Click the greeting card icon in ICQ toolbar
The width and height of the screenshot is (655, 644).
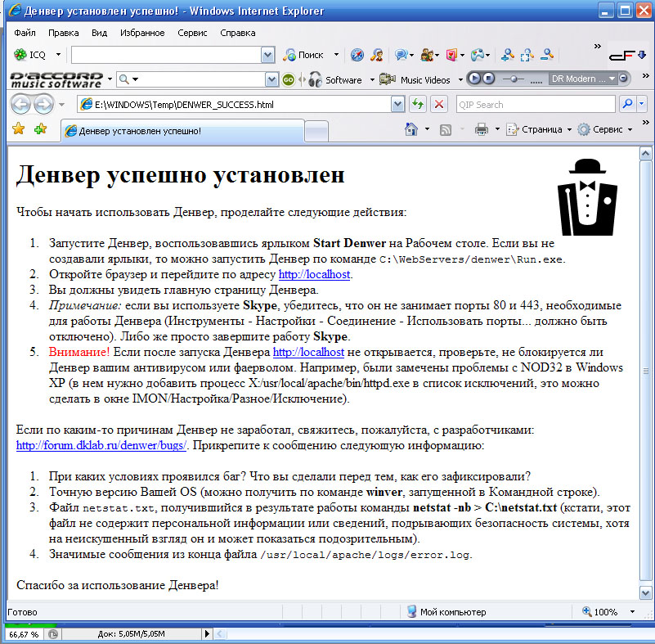coord(451,55)
